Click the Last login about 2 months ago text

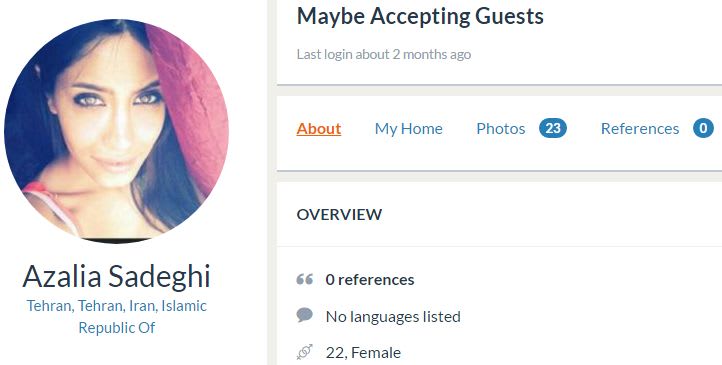(x=384, y=54)
